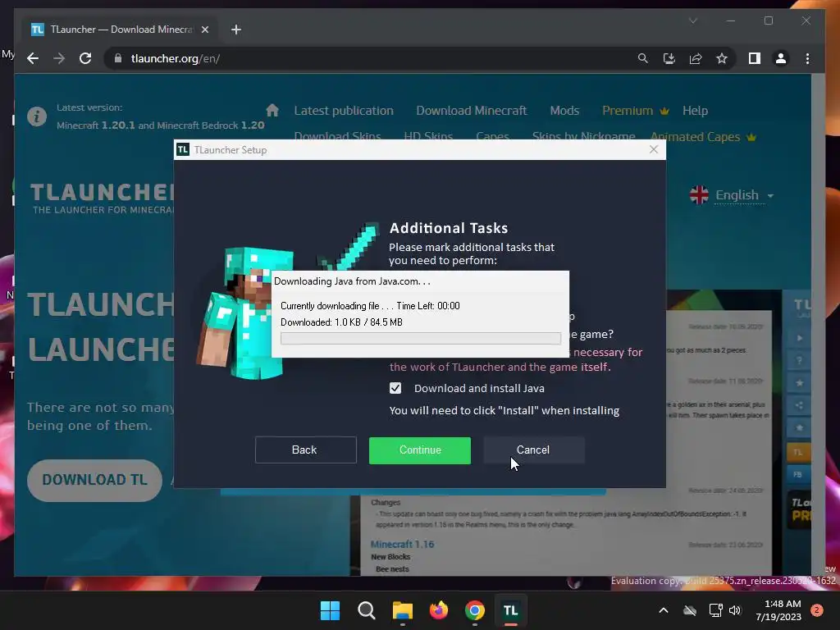Click the FB sidebar button on webpage

click(798, 475)
